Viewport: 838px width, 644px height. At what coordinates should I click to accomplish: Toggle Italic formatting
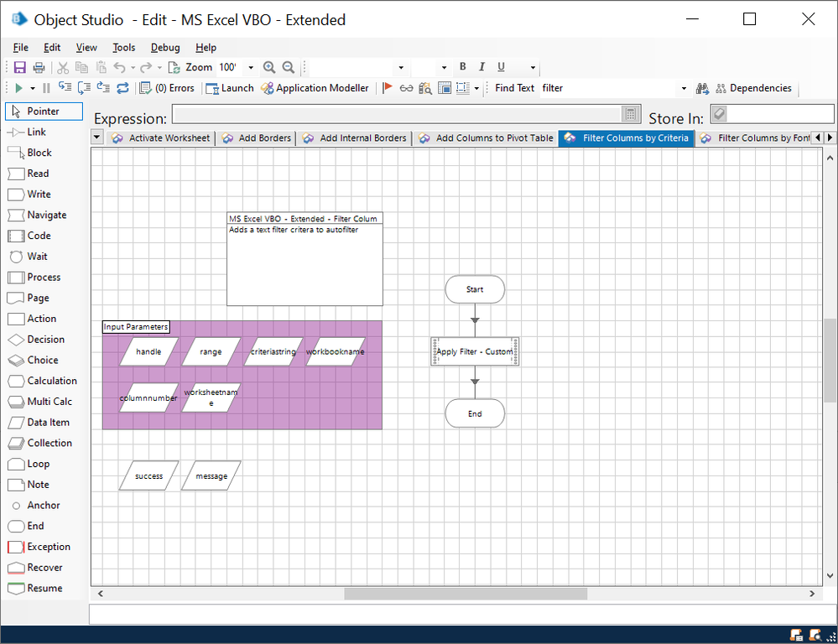482,67
